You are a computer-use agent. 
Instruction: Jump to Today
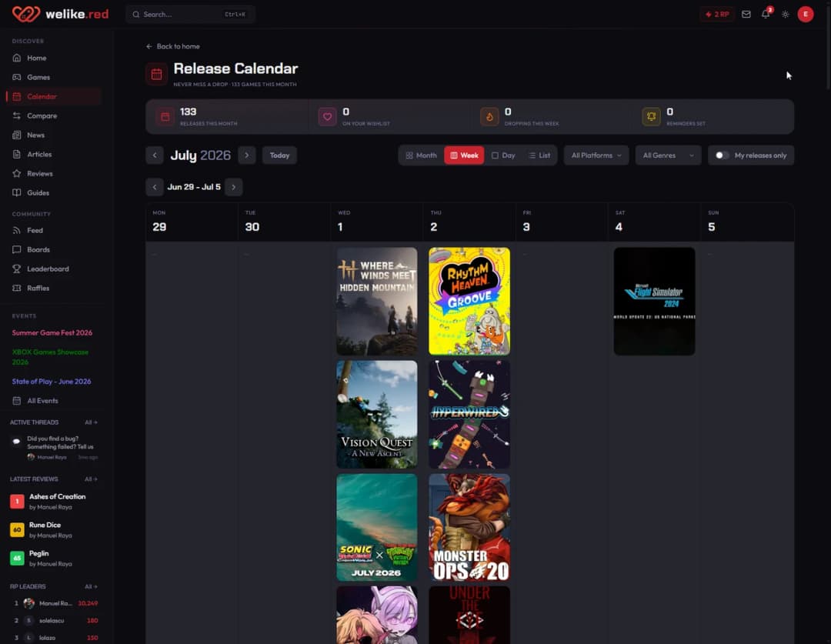click(x=279, y=155)
